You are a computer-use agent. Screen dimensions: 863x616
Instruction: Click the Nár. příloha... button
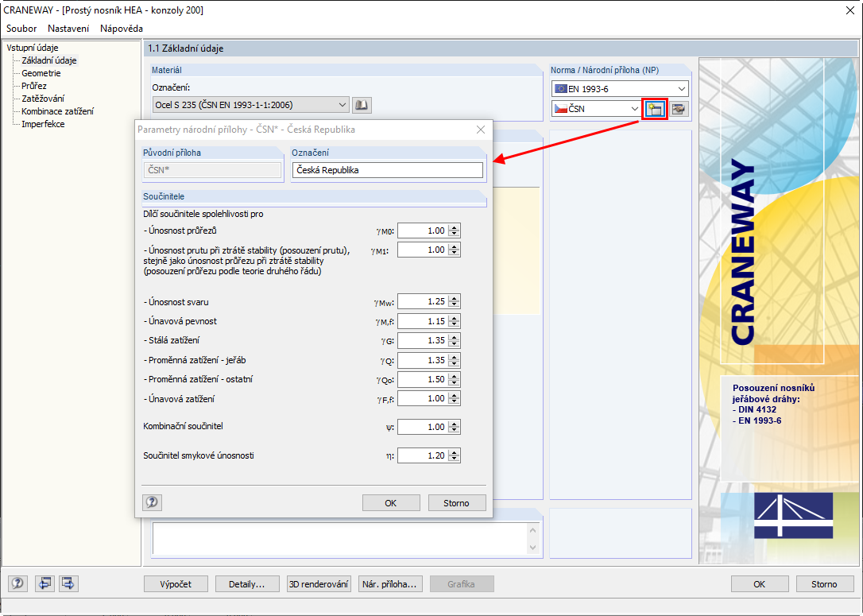click(x=390, y=584)
